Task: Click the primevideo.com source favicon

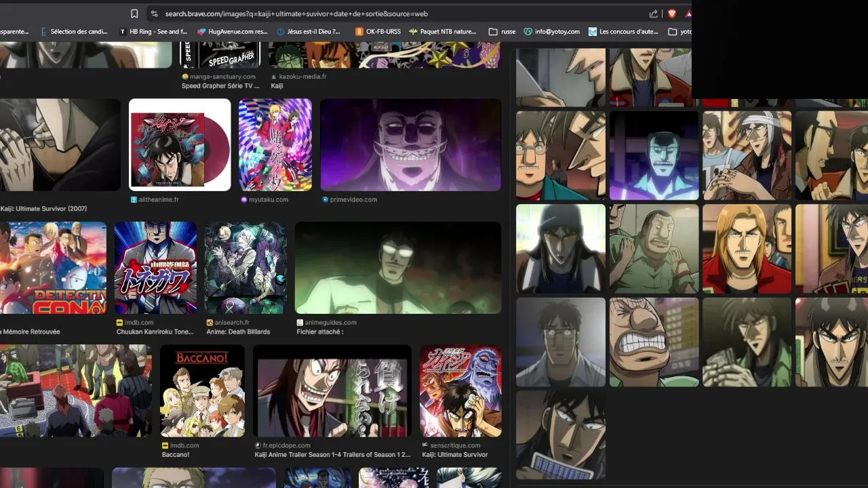Action: point(325,200)
